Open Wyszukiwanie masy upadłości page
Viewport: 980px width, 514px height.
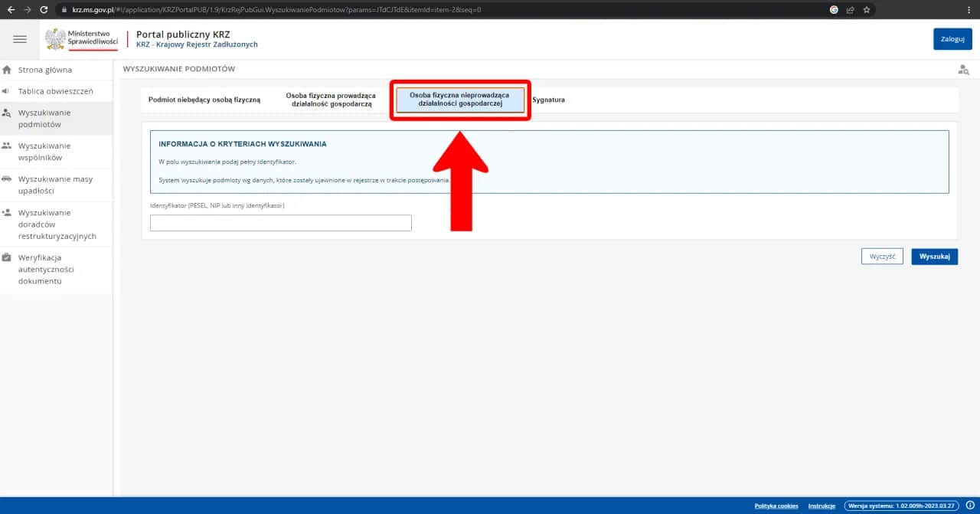[55, 185]
